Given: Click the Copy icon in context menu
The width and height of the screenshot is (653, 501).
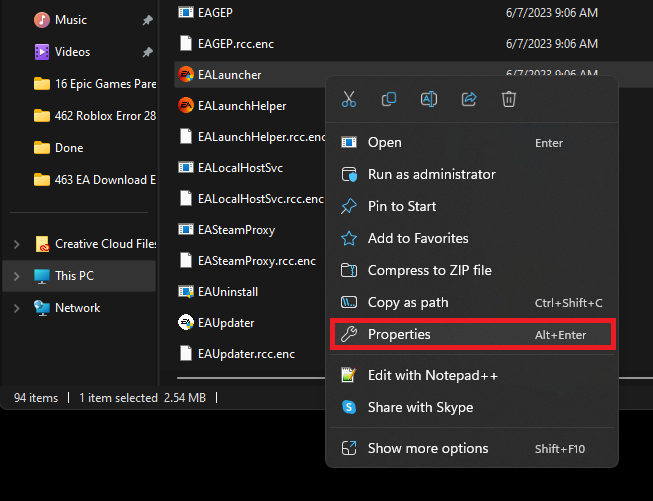Looking at the screenshot, I should [389, 99].
